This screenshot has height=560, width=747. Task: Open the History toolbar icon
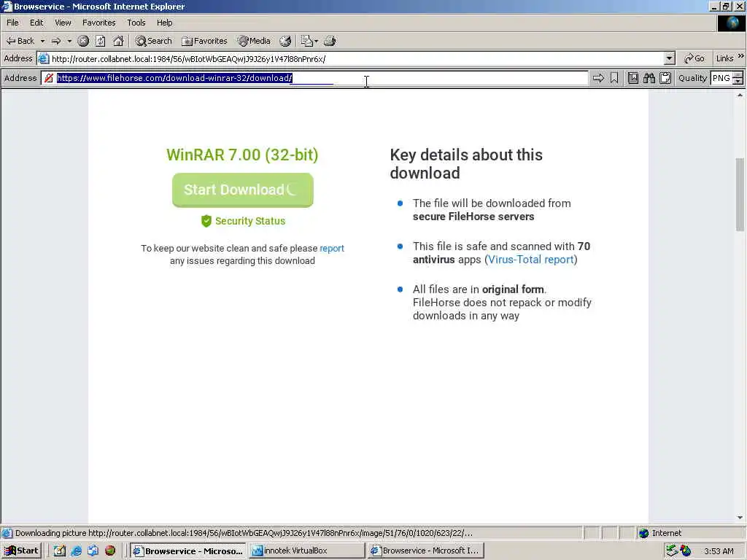[285, 41]
